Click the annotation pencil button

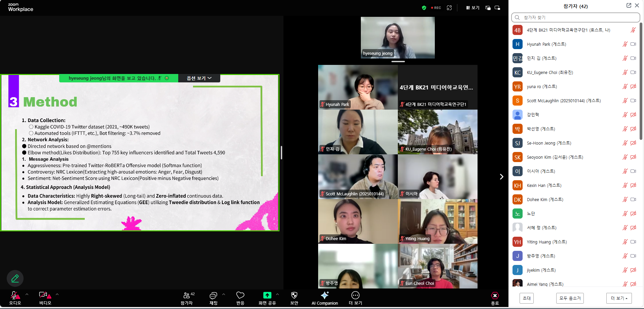click(15, 278)
